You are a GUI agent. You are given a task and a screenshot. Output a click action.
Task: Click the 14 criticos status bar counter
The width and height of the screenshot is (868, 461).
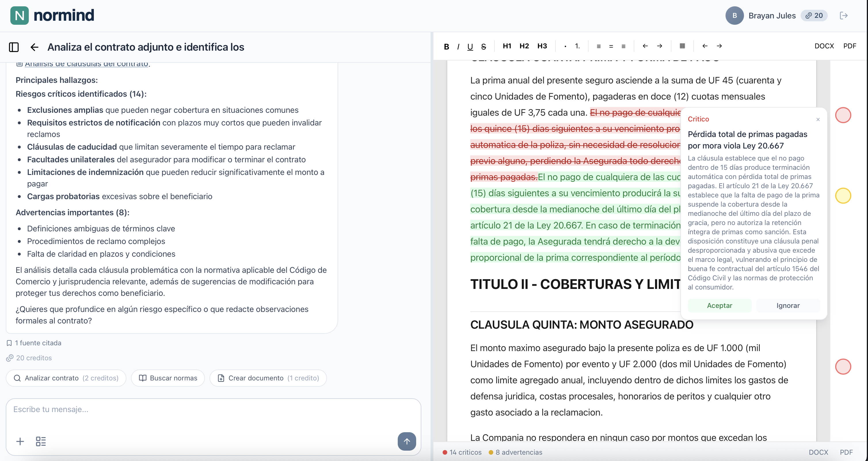coord(462,452)
